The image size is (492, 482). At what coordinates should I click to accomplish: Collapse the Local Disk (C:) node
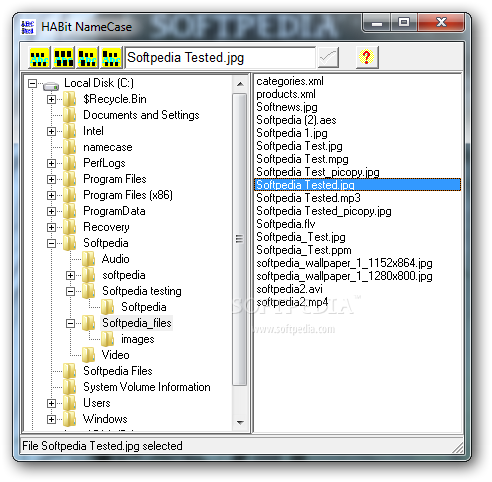point(32,83)
